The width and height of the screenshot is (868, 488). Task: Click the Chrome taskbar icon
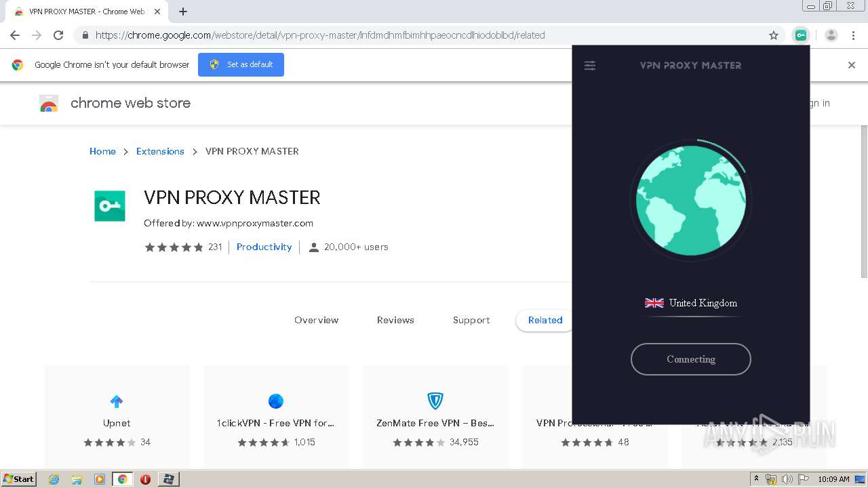122,479
